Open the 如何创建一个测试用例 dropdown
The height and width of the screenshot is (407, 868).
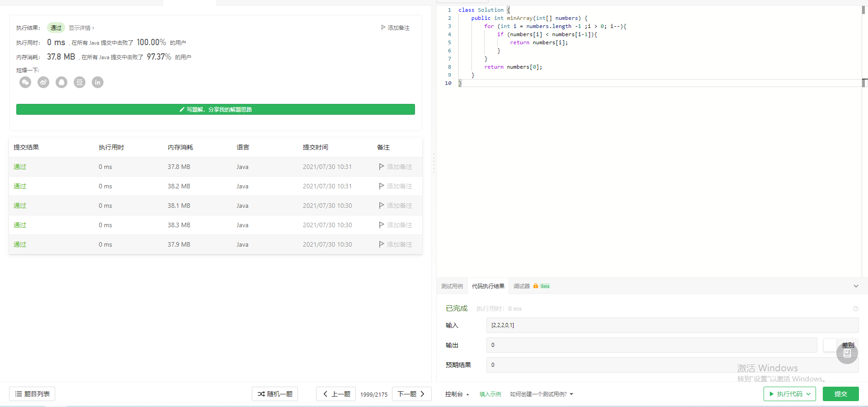coord(542,394)
